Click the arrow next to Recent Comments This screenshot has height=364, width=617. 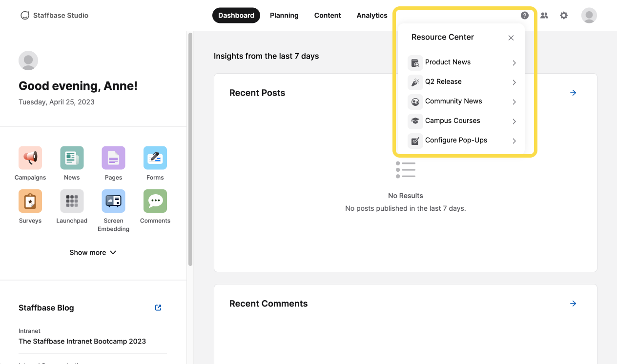pos(573,303)
